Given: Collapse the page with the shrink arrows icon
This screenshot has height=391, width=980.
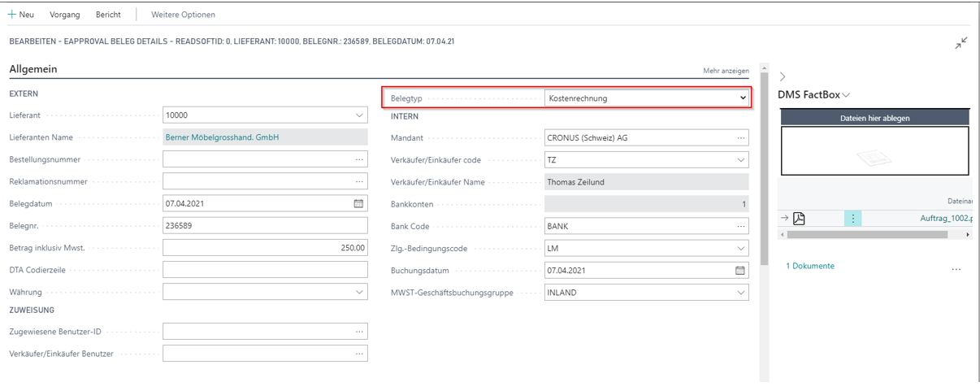Looking at the screenshot, I should pos(960,43).
